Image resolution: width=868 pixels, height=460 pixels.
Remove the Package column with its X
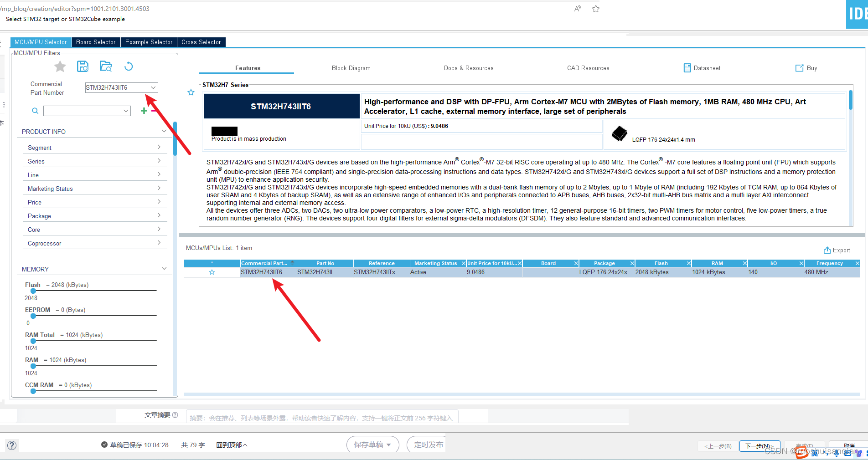tap(632, 263)
